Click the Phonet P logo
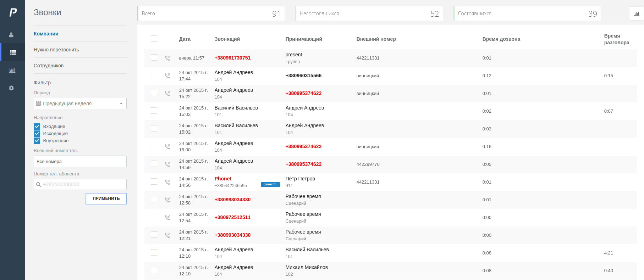Viewport: 644px width, 280px height. coord(13,12)
